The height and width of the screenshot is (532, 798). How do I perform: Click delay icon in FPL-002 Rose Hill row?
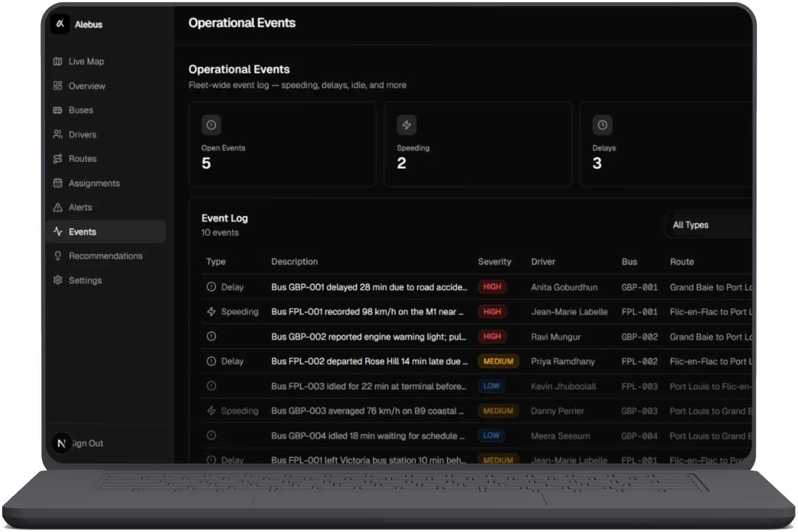coord(211,361)
